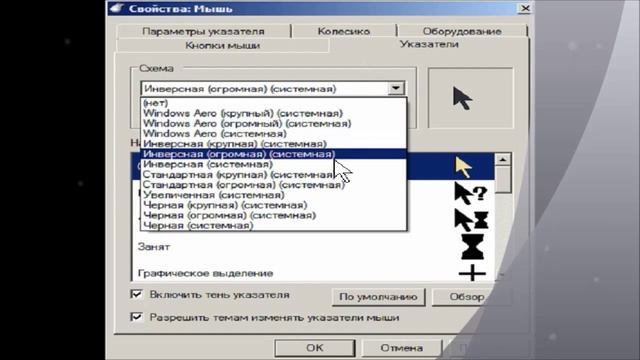Choose plain 'Черная (системная)' scheme
Viewport: 640px width, 360px height.
point(273,225)
